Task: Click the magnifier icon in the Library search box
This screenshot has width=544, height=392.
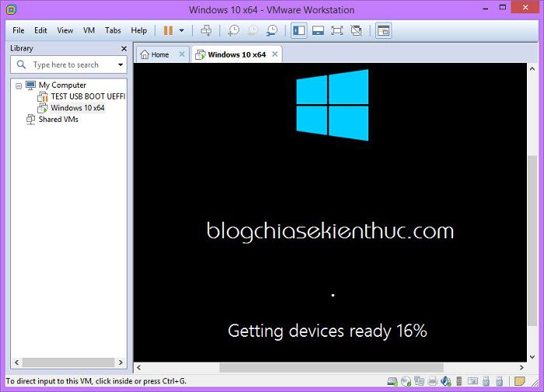Action: click(21, 64)
